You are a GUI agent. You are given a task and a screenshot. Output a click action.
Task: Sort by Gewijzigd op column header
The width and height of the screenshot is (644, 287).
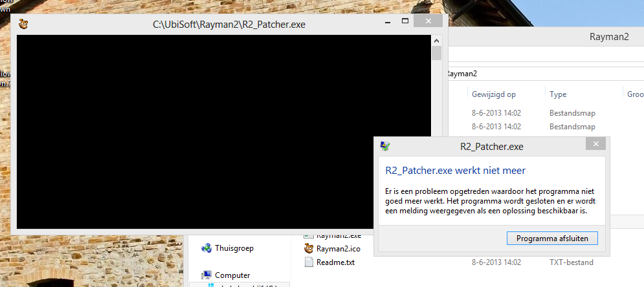(x=494, y=94)
